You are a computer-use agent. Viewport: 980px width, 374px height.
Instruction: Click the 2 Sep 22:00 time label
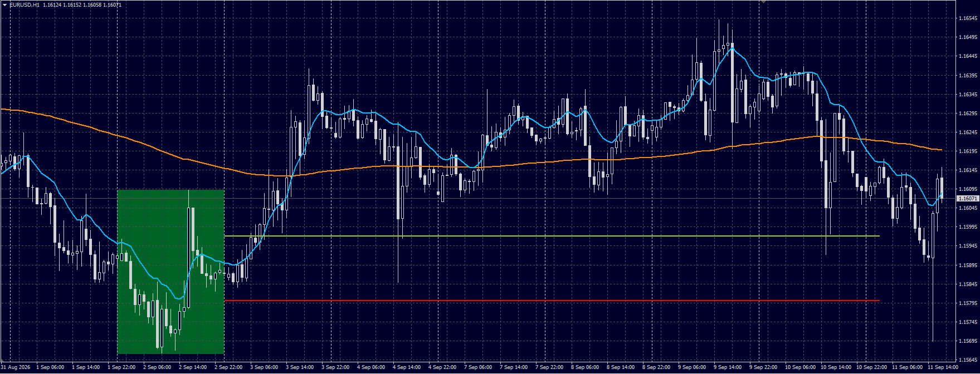click(228, 367)
